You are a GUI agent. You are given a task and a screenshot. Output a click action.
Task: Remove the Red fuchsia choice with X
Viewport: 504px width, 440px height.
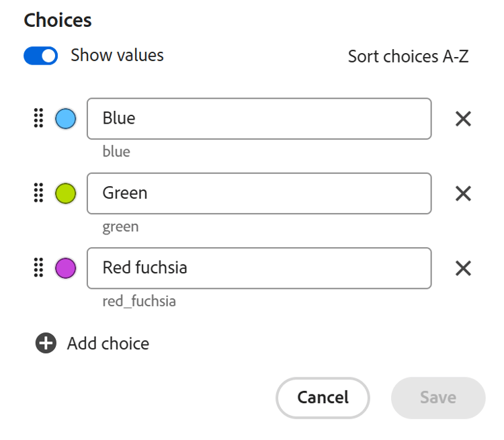pos(463,268)
